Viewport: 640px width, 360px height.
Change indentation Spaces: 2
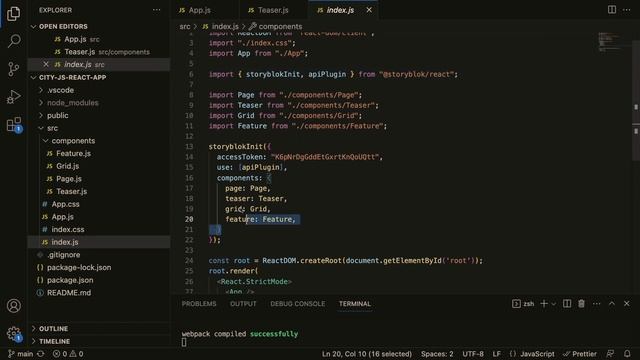pos(437,354)
